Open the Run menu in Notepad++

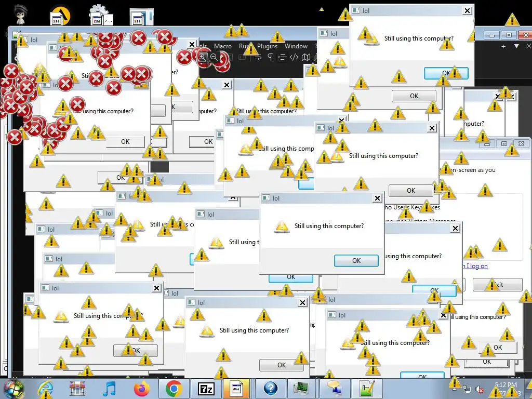pos(244,46)
